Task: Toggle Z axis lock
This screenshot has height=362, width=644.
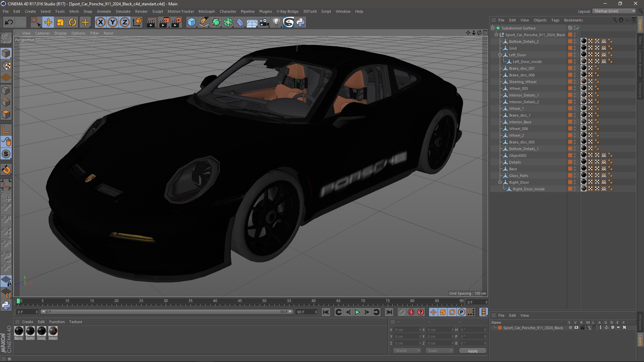Action: [x=125, y=22]
